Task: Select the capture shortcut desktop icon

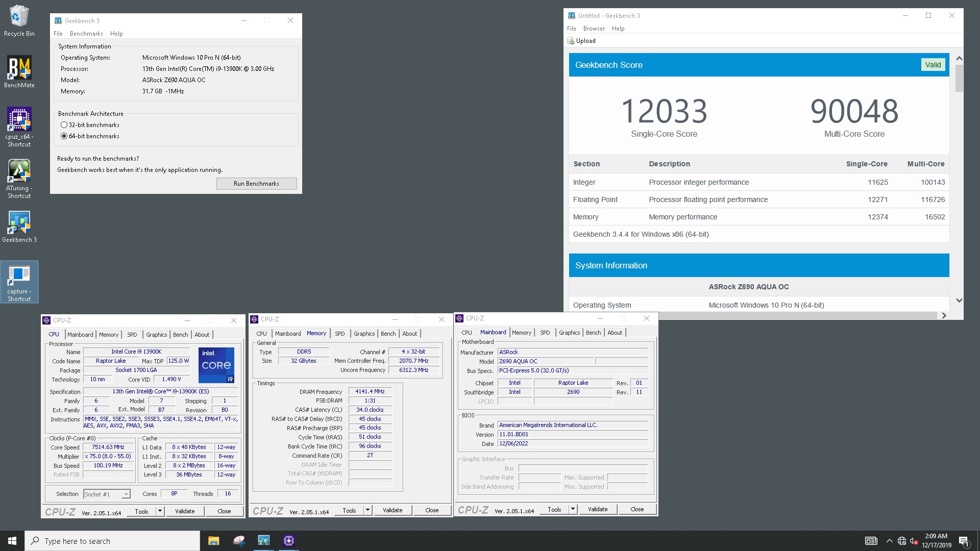Action: [x=19, y=282]
